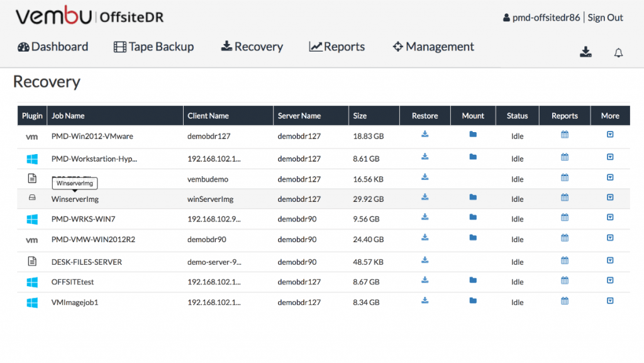Click restore icon for PMD-VMW-WIN2012R2
644x363 pixels.
(425, 238)
